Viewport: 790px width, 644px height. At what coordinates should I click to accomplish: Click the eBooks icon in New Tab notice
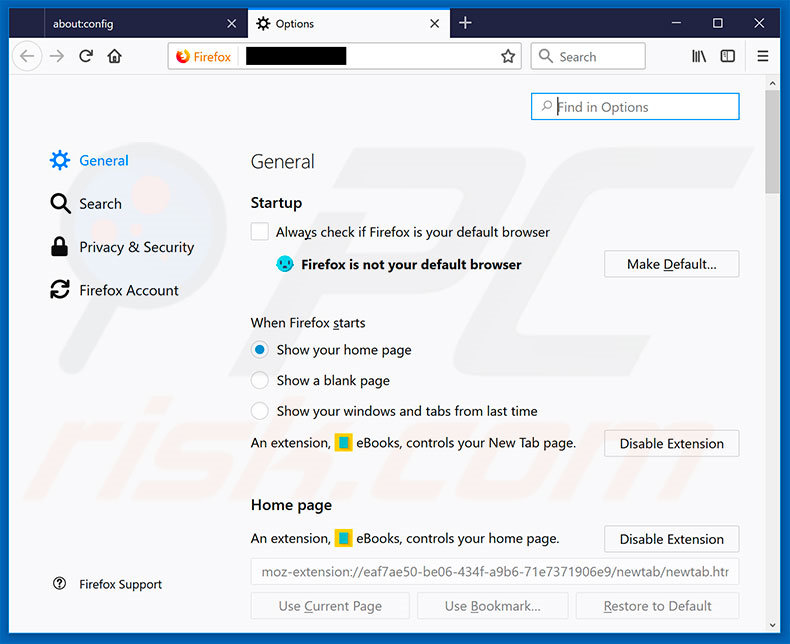pyautogui.click(x=344, y=442)
